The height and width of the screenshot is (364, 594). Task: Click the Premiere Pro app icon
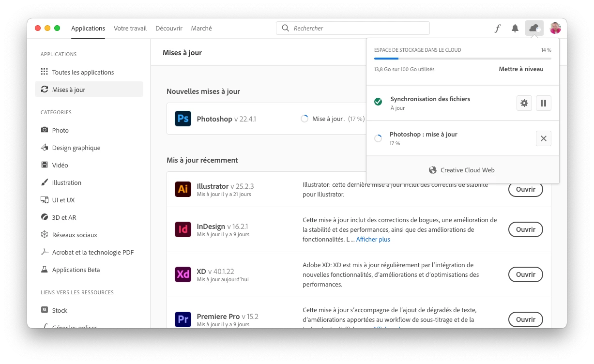pyautogui.click(x=183, y=319)
